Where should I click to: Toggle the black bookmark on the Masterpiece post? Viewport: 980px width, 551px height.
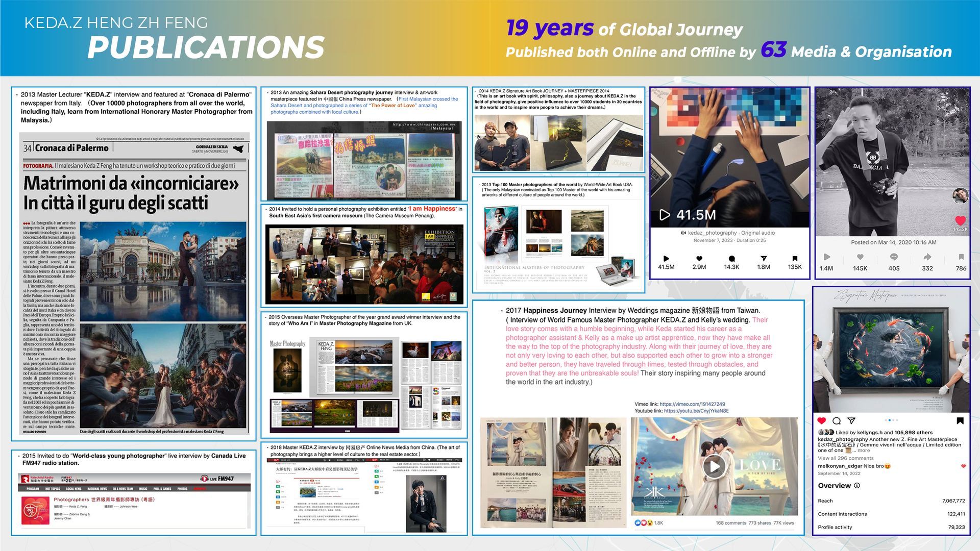[960, 421]
